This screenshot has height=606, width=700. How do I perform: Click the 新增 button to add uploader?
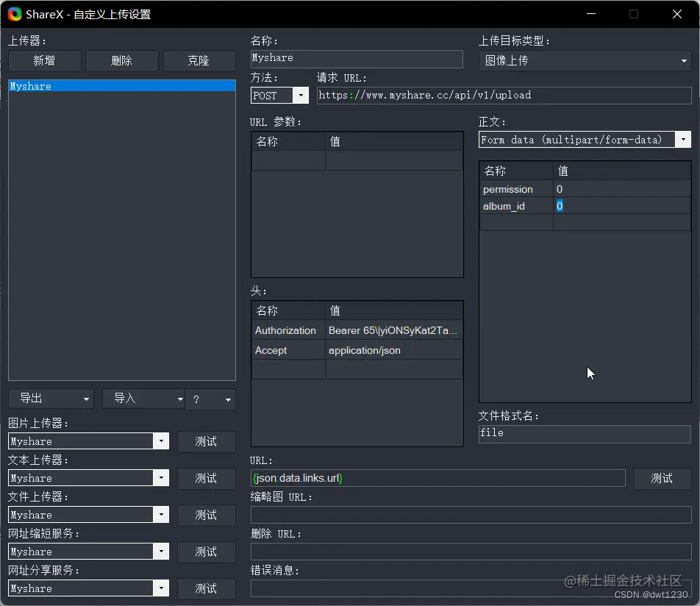tap(45, 61)
